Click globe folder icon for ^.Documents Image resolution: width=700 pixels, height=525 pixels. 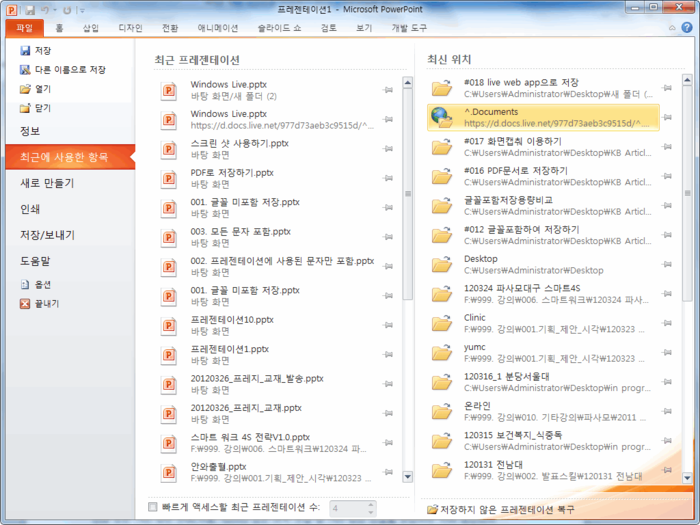pos(442,117)
